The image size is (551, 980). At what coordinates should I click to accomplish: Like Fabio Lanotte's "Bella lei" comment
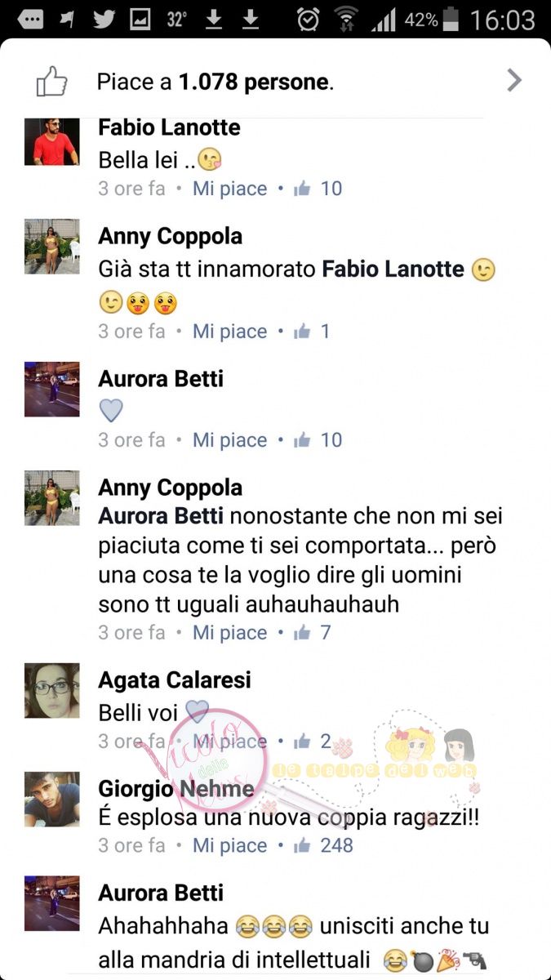pos(229,189)
